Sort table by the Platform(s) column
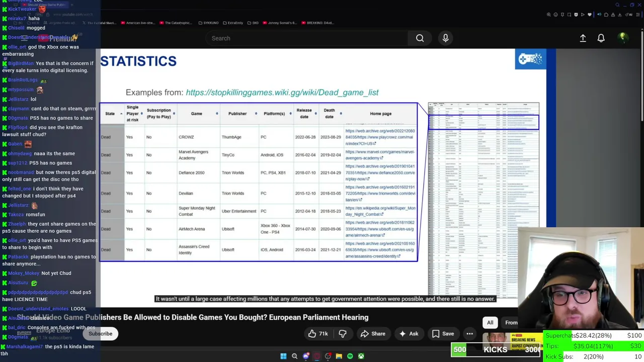This screenshot has width=644, height=362. tap(276, 114)
